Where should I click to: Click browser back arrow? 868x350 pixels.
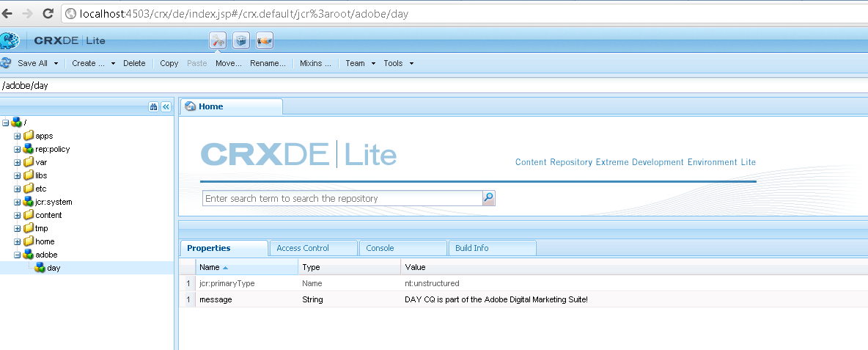[x=7, y=13]
